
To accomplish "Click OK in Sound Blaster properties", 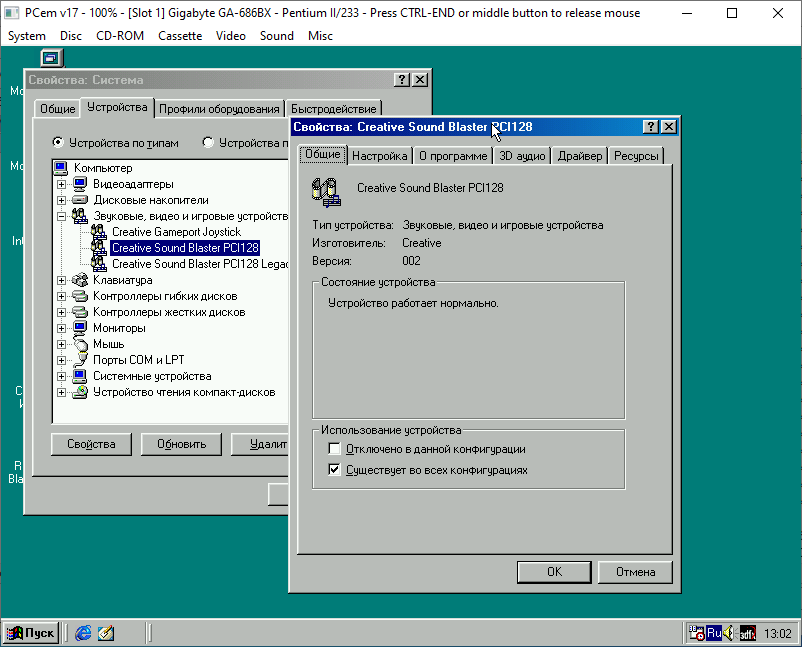I will [x=554, y=572].
